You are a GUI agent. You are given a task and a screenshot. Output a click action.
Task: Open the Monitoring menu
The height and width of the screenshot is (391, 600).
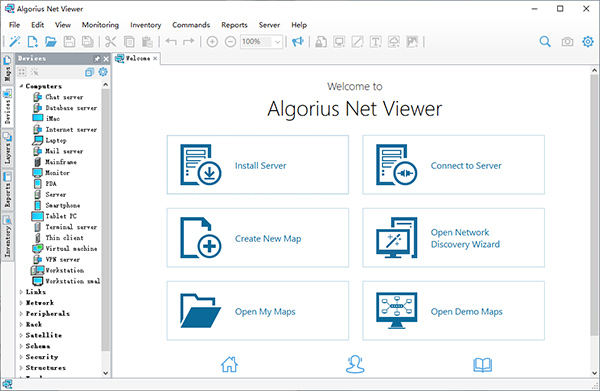point(100,25)
